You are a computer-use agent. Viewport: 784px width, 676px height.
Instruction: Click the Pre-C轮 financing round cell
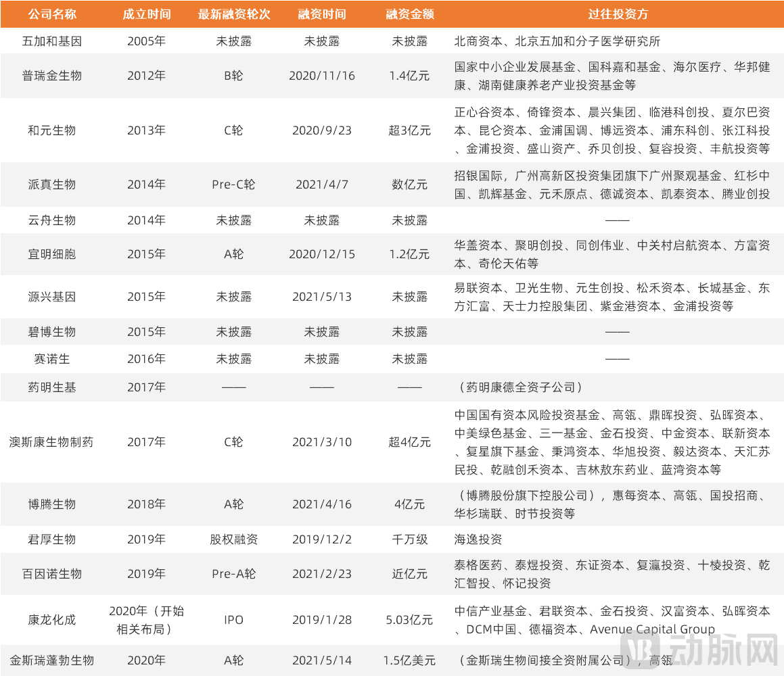click(234, 185)
